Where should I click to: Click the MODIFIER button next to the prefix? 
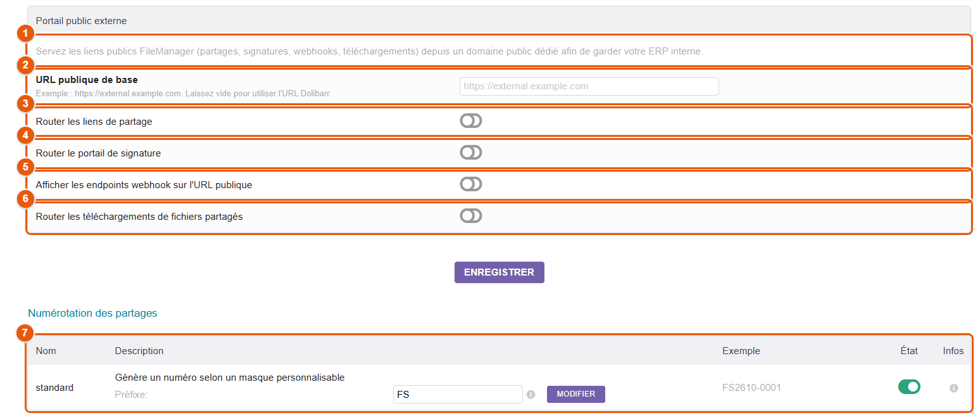tap(576, 394)
